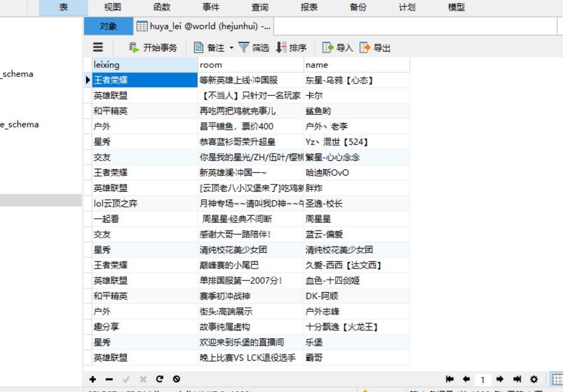Screen dimensions: 563x392
Task: Click the 导入 import icon
Action: coord(328,48)
